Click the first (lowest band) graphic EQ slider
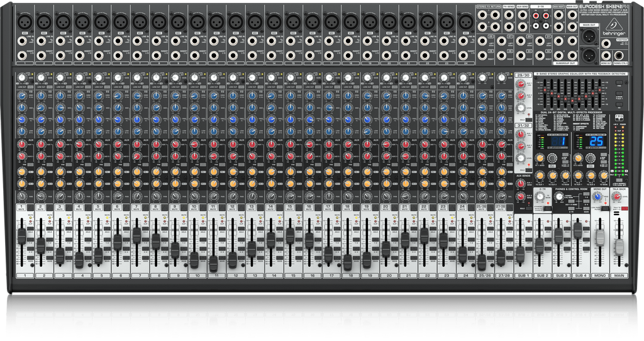 pos(545,91)
